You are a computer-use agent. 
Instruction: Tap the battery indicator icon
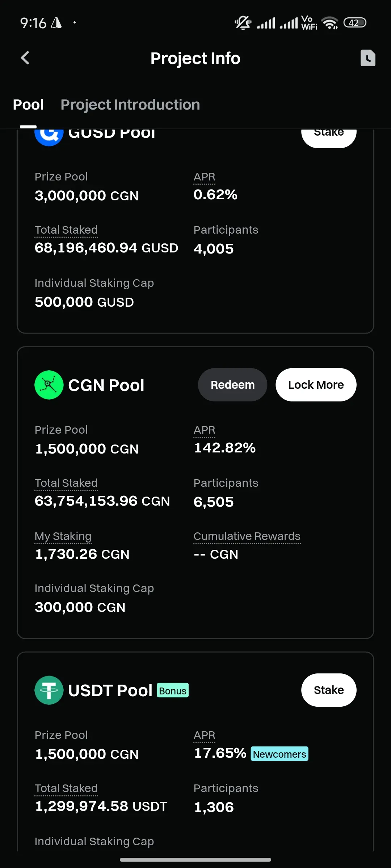click(x=355, y=23)
